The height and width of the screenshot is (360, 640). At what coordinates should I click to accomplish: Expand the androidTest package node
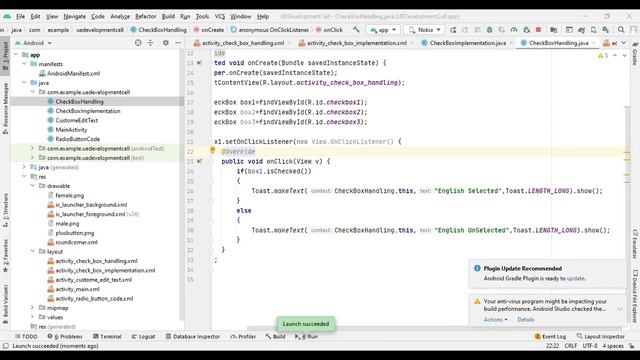pyautogui.click(x=32, y=149)
